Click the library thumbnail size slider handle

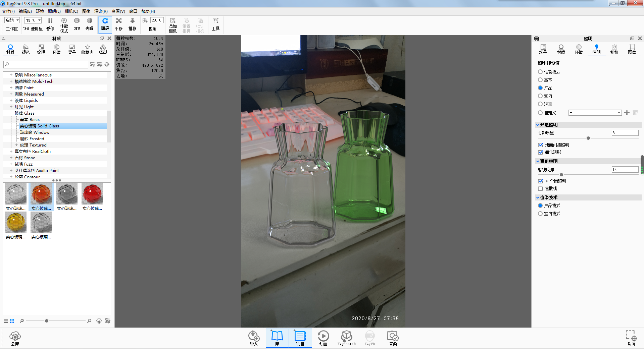tap(47, 321)
